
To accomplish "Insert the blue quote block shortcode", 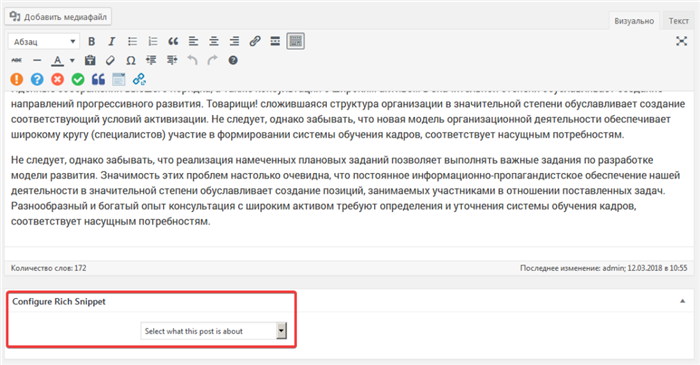I will coord(98,79).
